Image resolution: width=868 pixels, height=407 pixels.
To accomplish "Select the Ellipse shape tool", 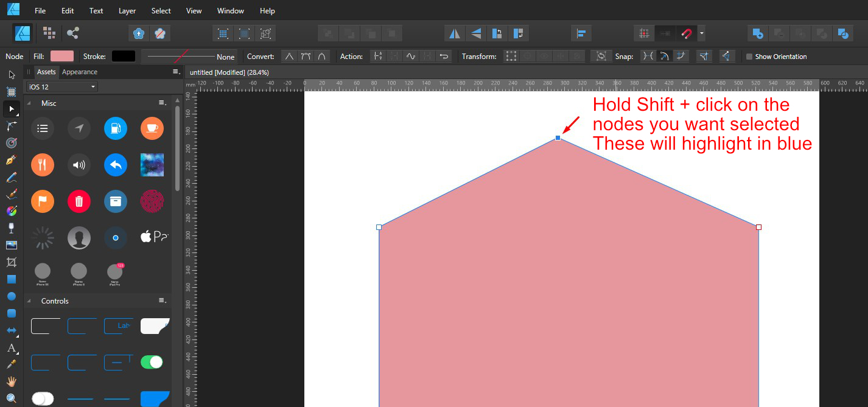I will point(11,296).
